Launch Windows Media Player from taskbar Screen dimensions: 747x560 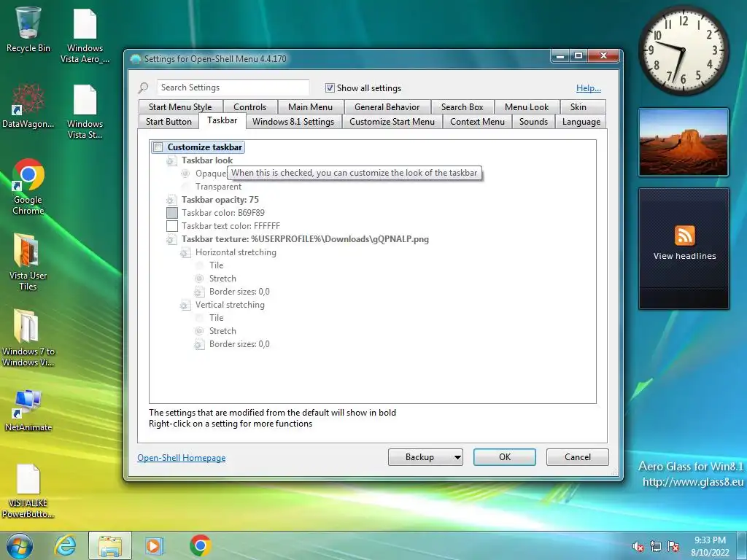click(x=154, y=545)
